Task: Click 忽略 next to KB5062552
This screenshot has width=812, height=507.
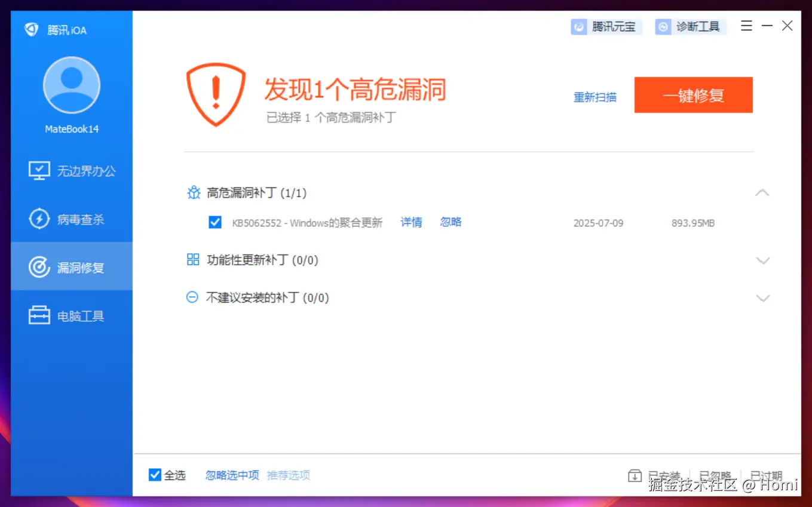Action: (451, 222)
